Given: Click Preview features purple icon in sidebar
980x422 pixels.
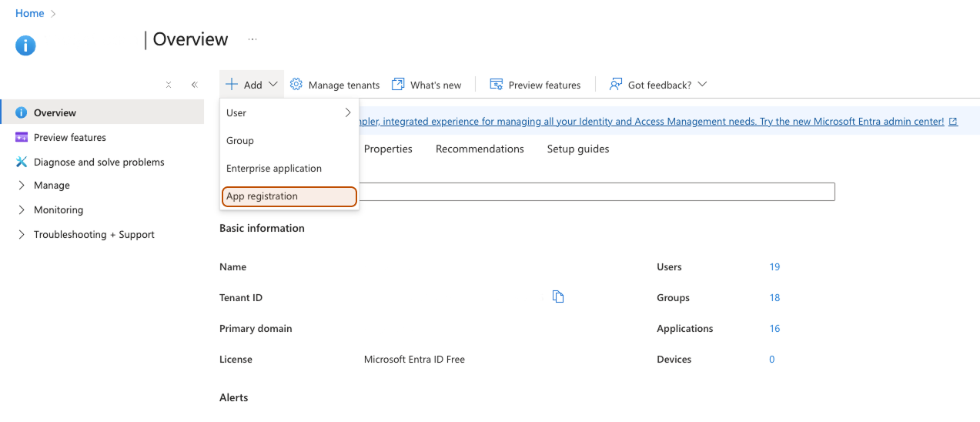Looking at the screenshot, I should click(22, 137).
